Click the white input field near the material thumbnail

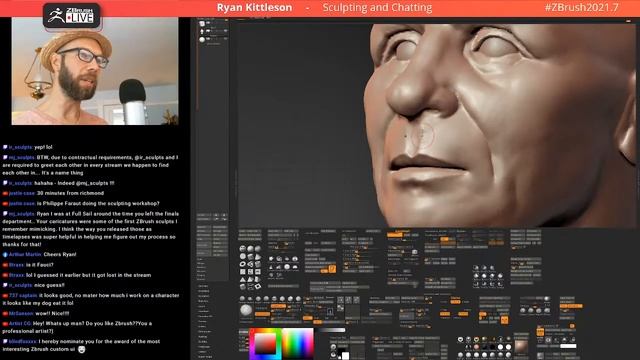568,346
